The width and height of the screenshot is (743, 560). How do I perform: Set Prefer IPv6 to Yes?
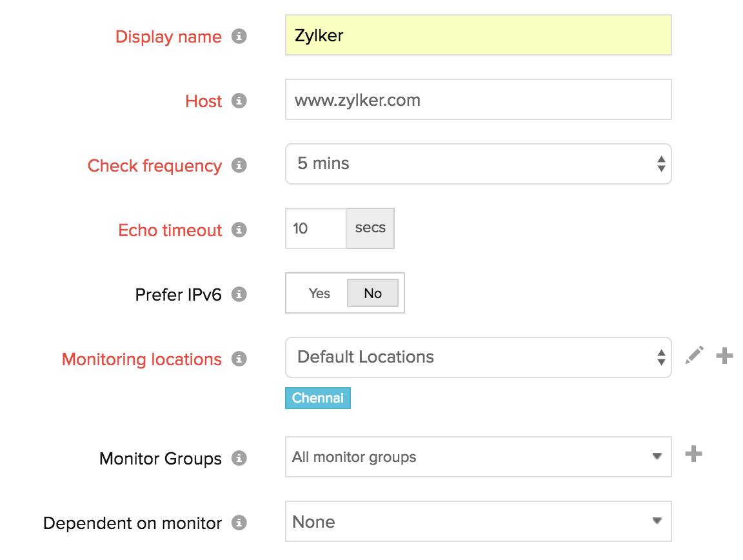point(319,294)
